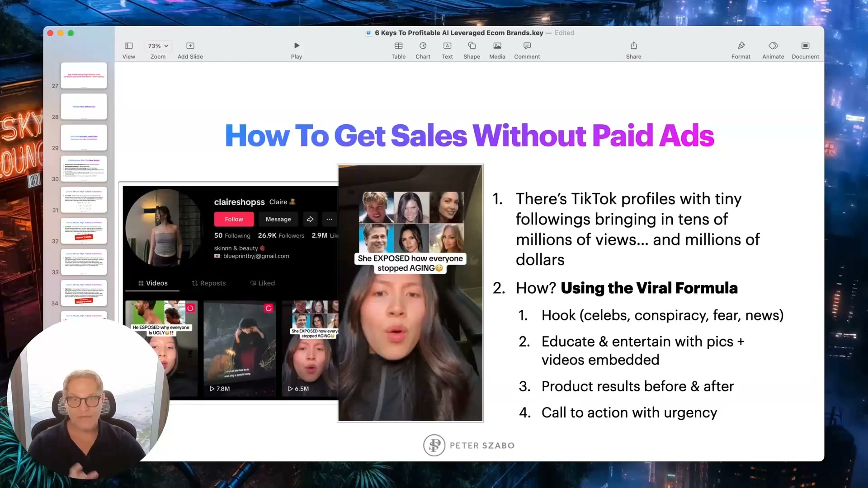
Task: Open the Animate inspector
Action: (773, 46)
